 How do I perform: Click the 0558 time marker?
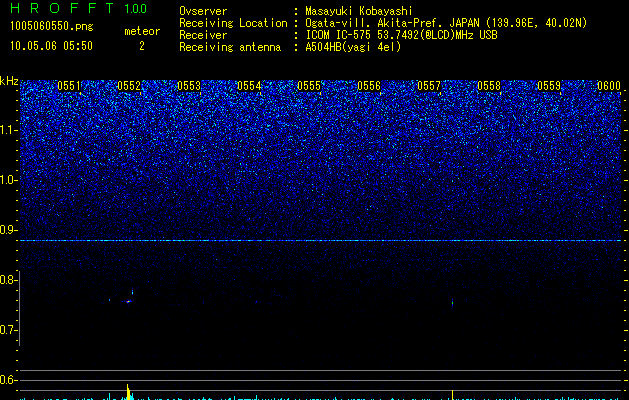tap(489, 86)
